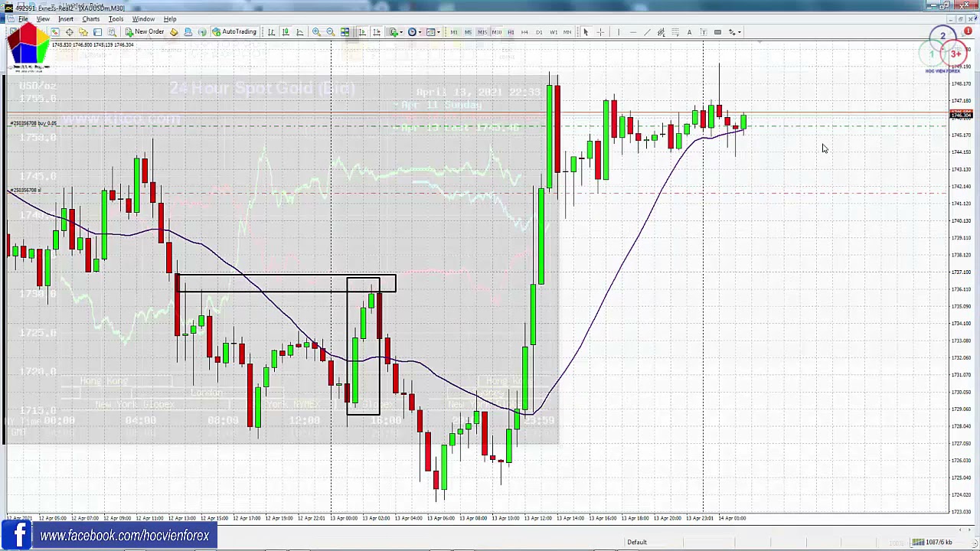The height and width of the screenshot is (551, 980).
Task: Click the current price label on scale
Action: pos(960,115)
